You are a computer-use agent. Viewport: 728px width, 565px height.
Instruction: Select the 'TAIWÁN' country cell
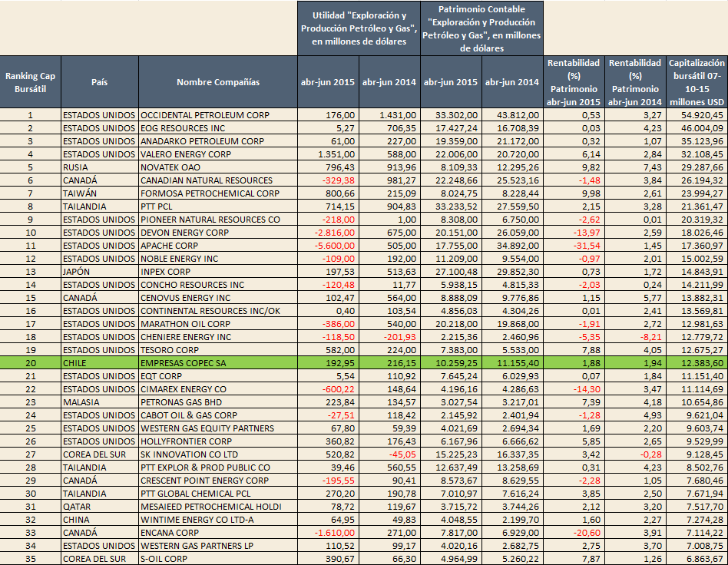pyautogui.click(x=99, y=193)
